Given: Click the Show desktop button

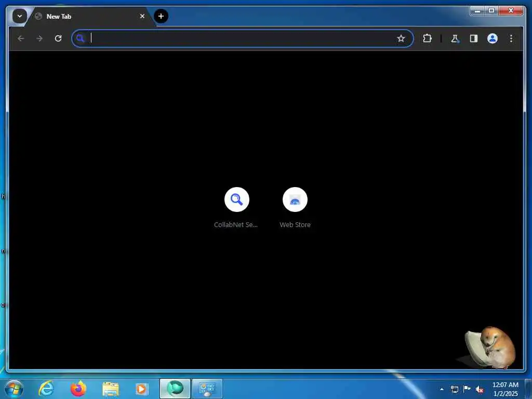Looking at the screenshot, I should (x=528, y=389).
